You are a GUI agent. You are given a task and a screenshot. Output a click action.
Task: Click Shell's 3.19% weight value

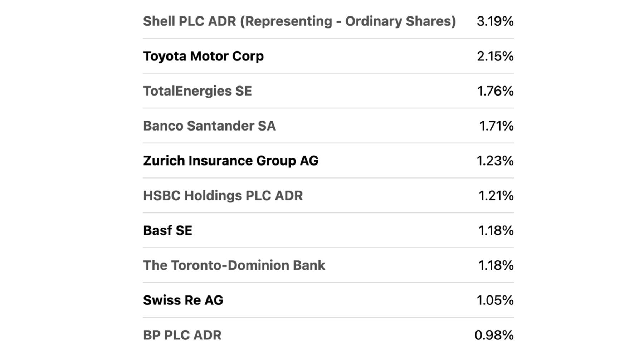[x=495, y=21]
